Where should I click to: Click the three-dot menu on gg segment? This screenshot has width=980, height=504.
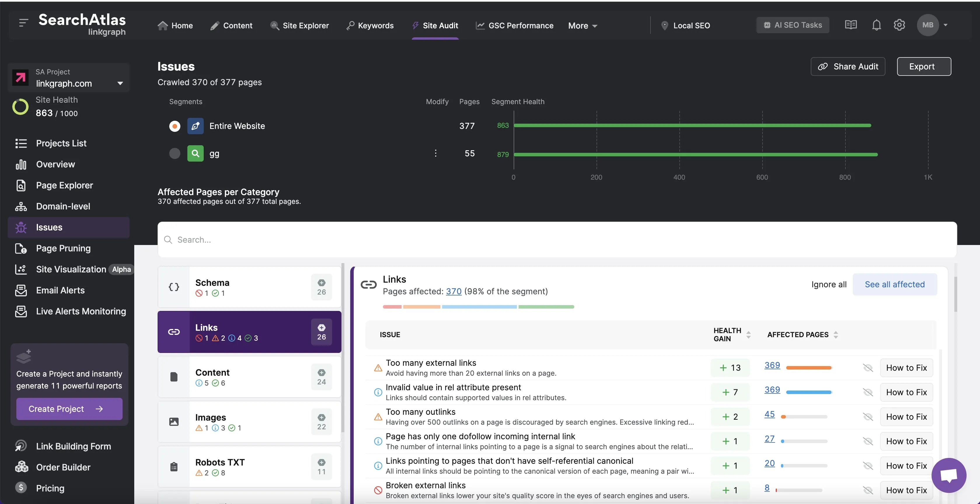click(x=435, y=153)
